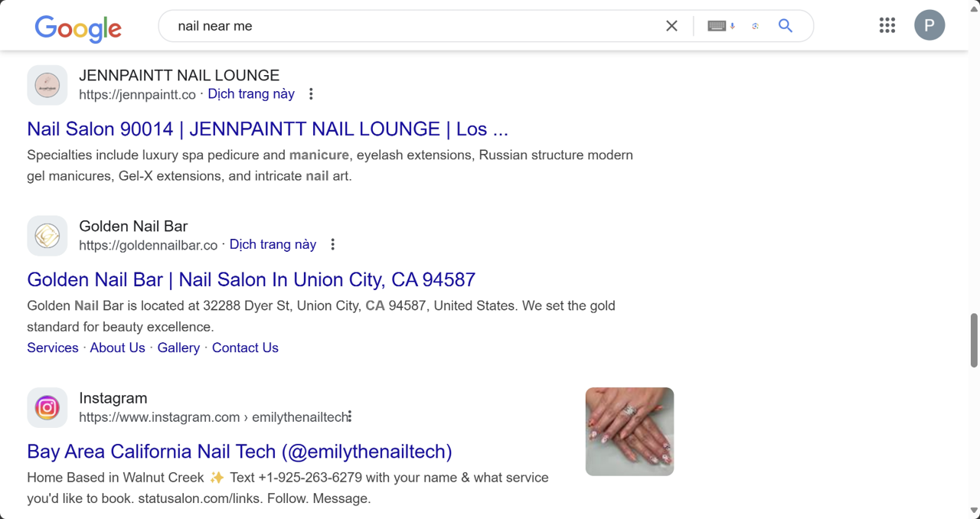Viewport: 980px width, 519px height.
Task: Open the Google account avatar P
Action: [x=929, y=25]
